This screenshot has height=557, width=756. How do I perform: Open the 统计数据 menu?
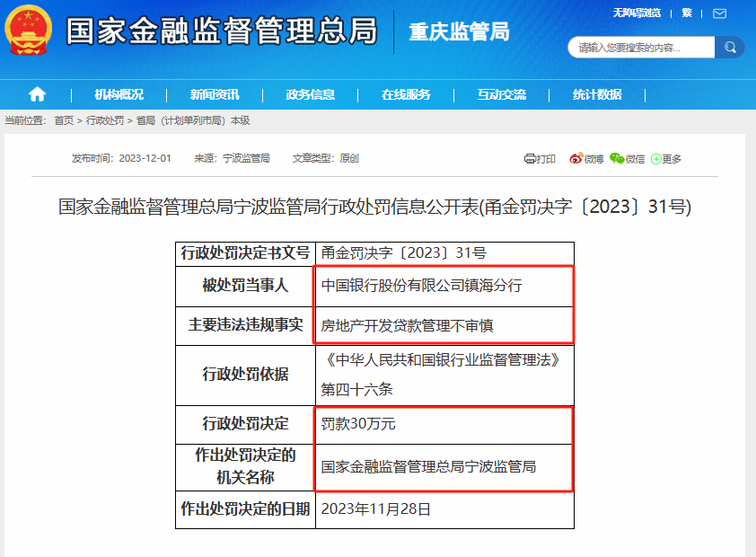coord(597,94)
